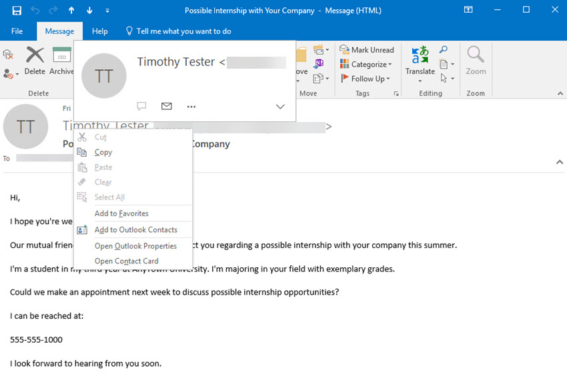Click the Save icon on Quick Access Toolbar

[17, 10]
